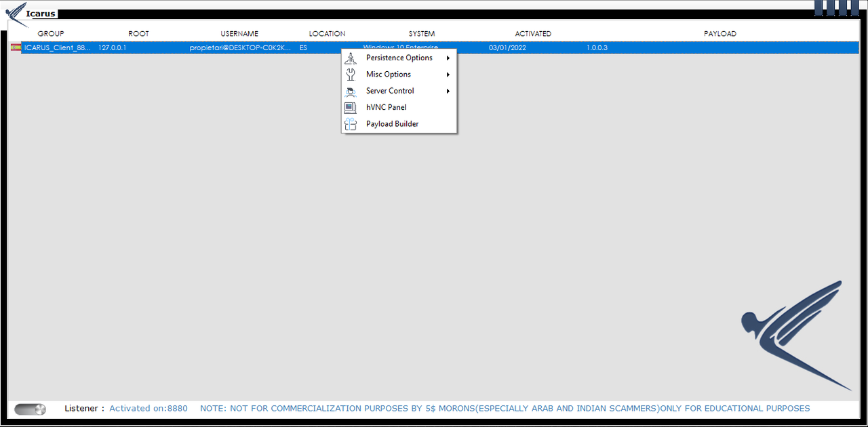868x427 pixels.
Task: Click the Icarus title text
Action: point(41,14)
